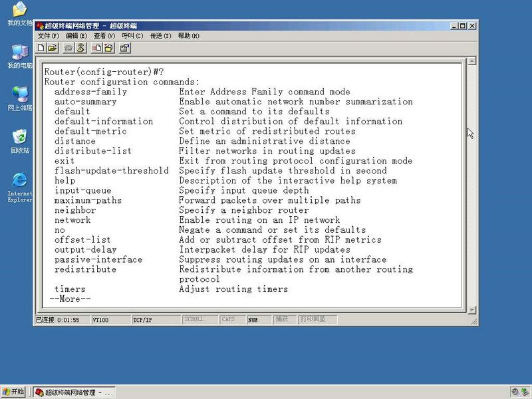This screenshot has width=532, height=399.
Task: Click the distribute-list command text
Action: tap(93, 151)
